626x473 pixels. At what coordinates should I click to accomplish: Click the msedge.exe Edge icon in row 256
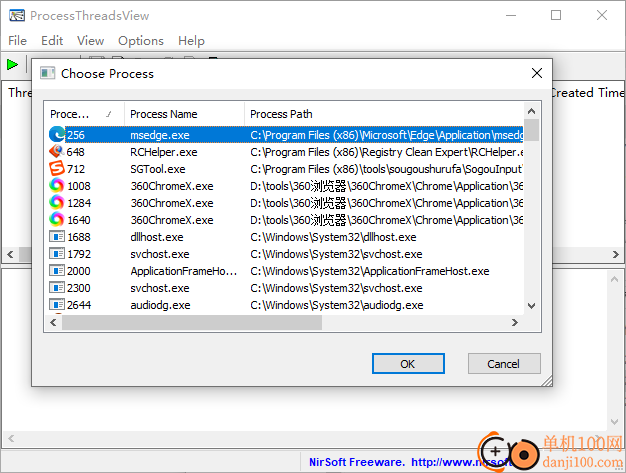point(57,135)
